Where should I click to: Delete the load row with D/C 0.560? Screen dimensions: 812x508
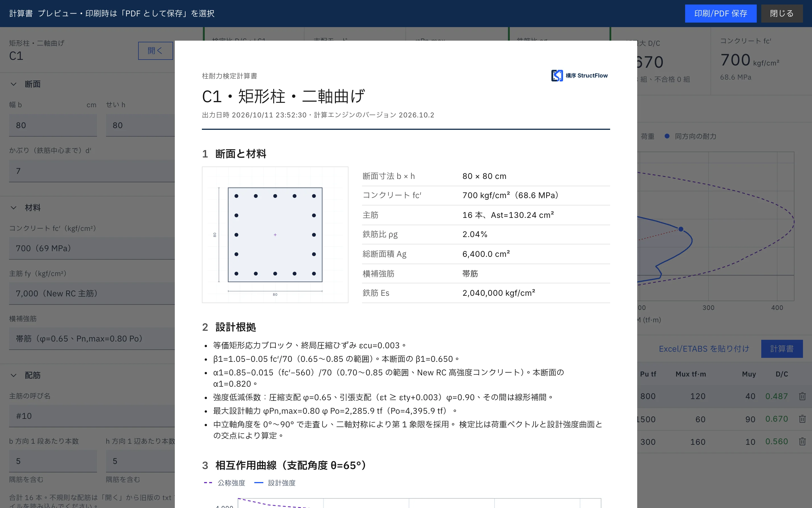pos(802,441)
